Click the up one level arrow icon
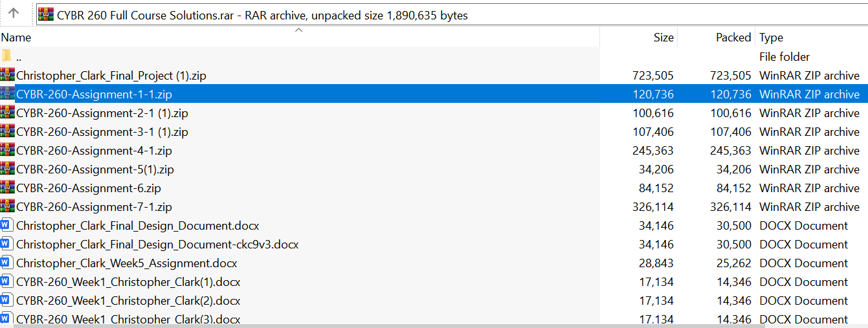This screenshot has width=868, height=328. pyautogui.click(x=14, y=13)
